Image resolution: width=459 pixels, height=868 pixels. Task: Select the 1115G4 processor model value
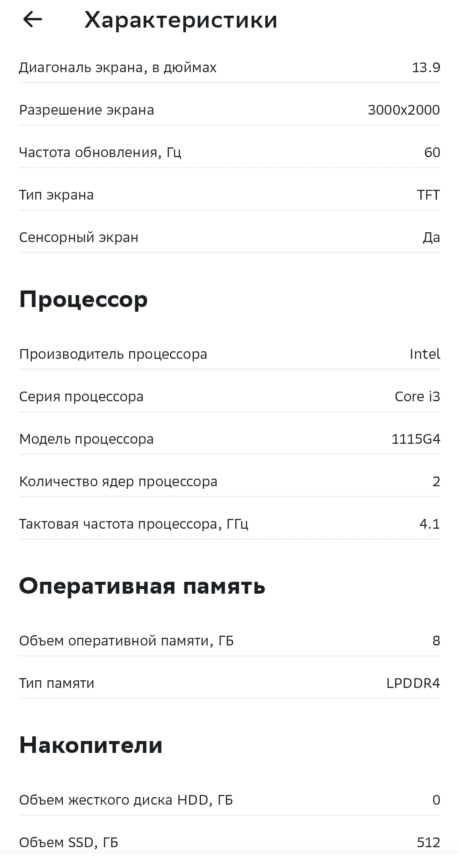point(415,439)
